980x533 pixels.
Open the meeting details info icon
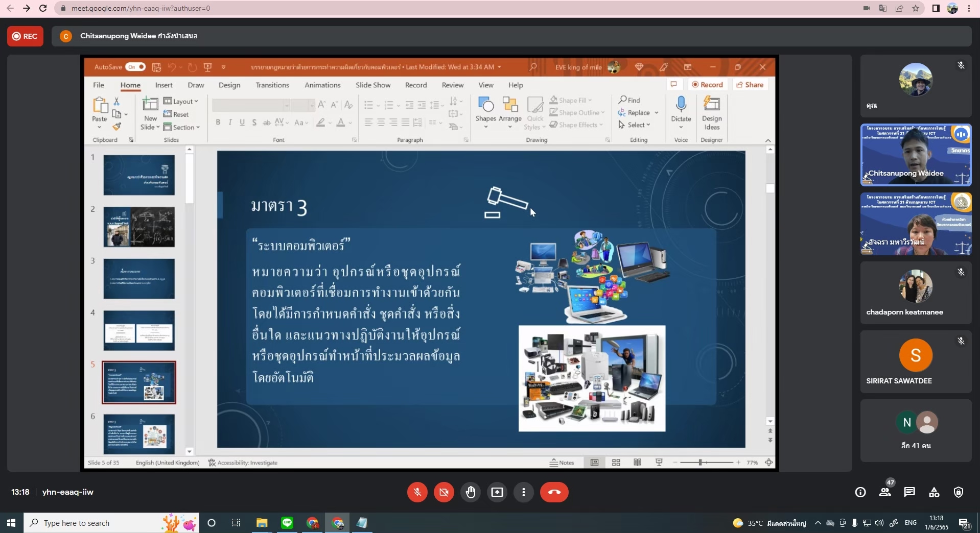(860, 492)
